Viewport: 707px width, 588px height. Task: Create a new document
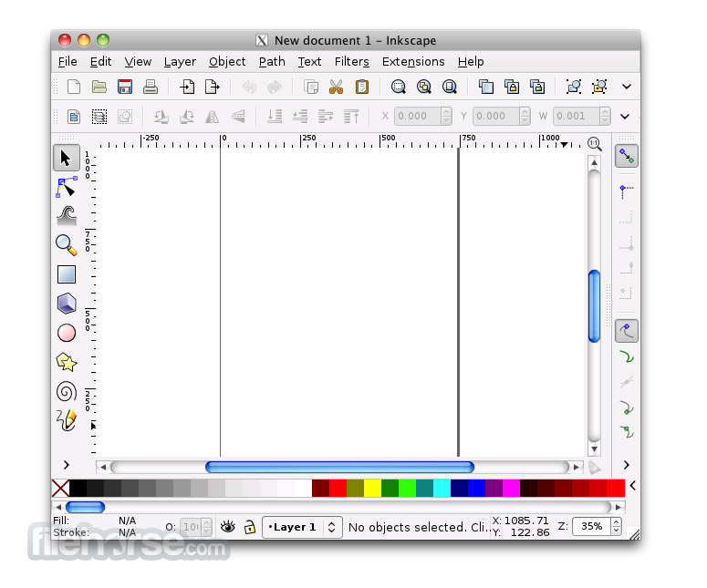(74, 87)
